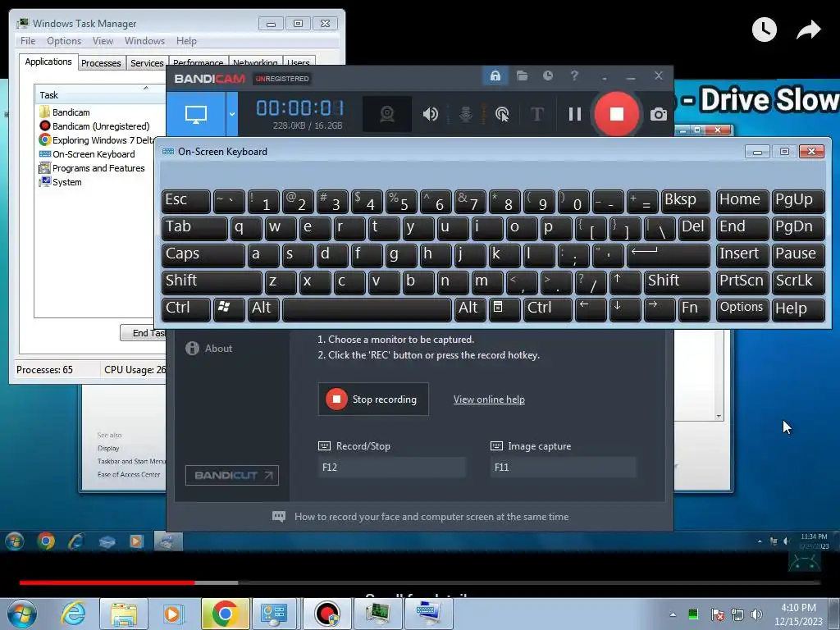This screenshot has height=630, width=840.
Task: Click the PrtScn key on On-Screen Keyboard
Action: pyautogui.click(x=742, y=282)
